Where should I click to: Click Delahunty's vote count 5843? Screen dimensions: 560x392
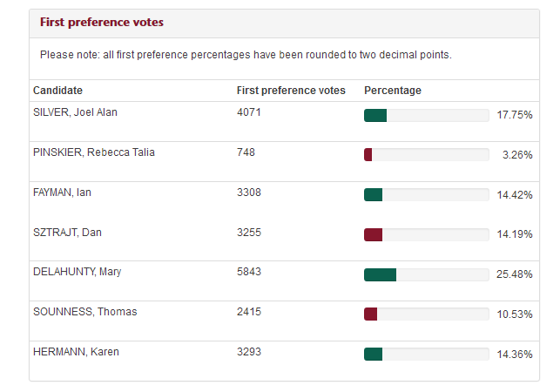pyautogui.click(x=249, y=272)
